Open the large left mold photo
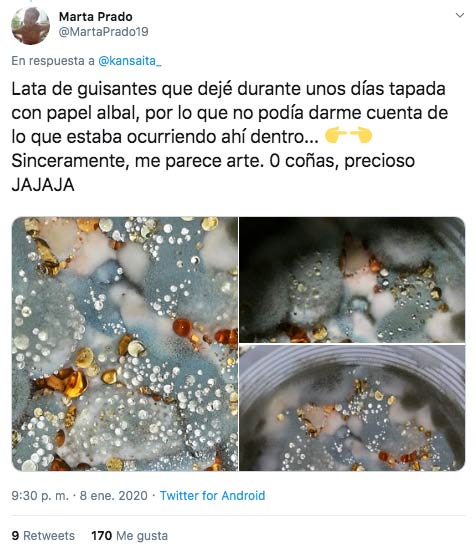Screen dimensions: 476x554 (x=125, y=344)
